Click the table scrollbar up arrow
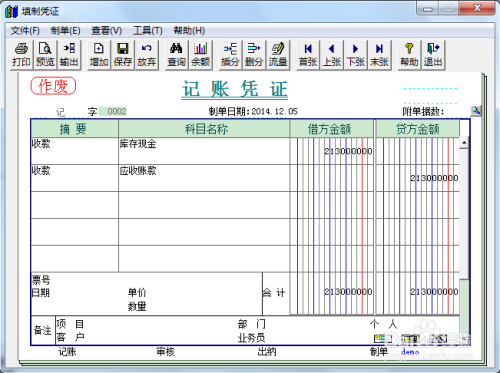Screen dimensions: 500x373 click(464, 143)
